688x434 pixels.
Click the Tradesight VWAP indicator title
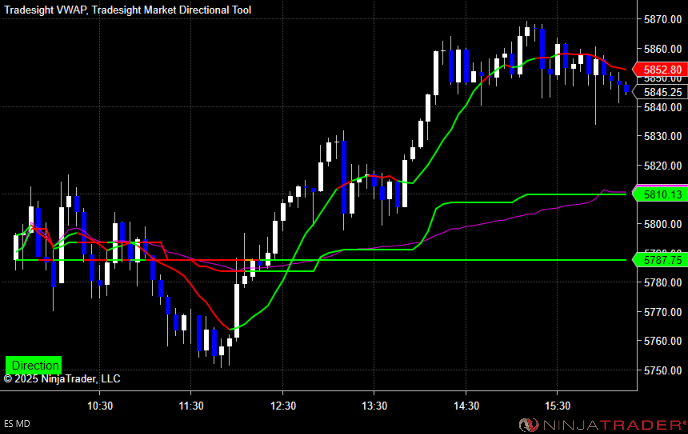(46, 10)
